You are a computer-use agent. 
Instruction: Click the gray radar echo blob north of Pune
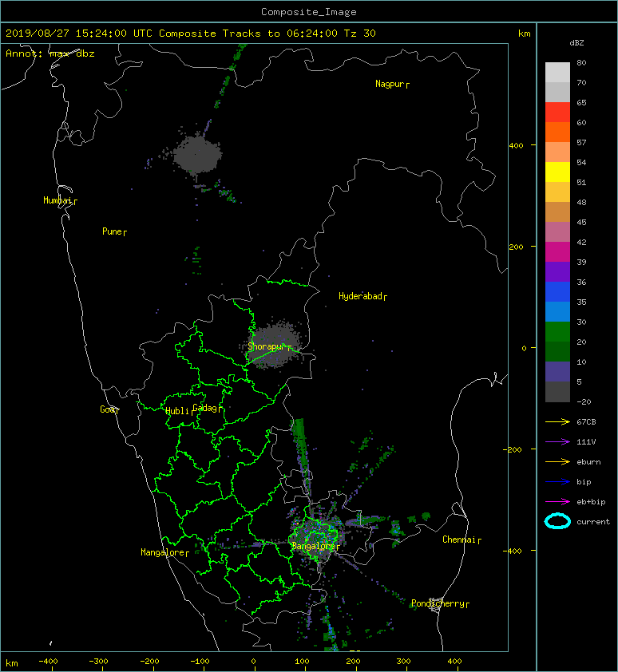[x=197, y=154]
